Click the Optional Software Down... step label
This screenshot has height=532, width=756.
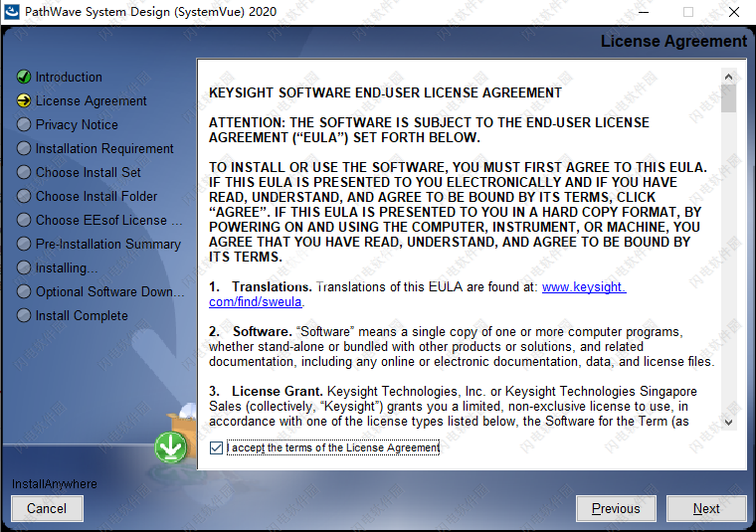(x=110, y=292)
